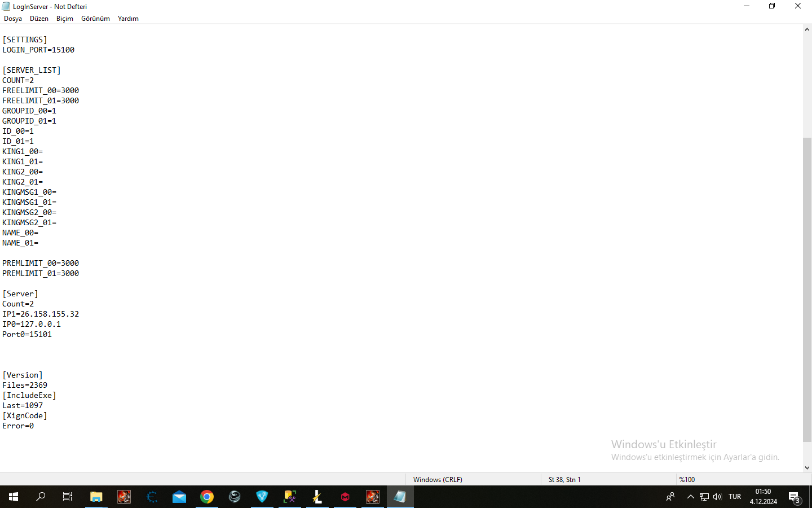Click the [Server] header line

(x=20, y=294)
